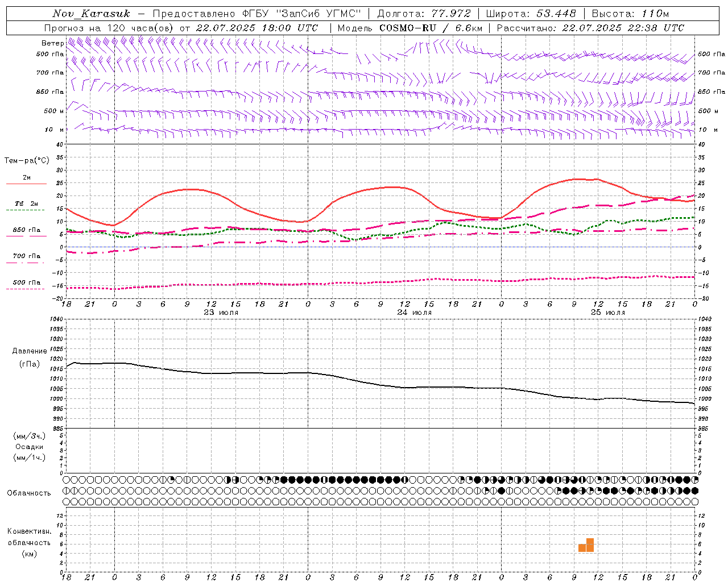
Task: Click the Рассчитано: 22.07.2025 22:38 UTC text
Action: 590,28
